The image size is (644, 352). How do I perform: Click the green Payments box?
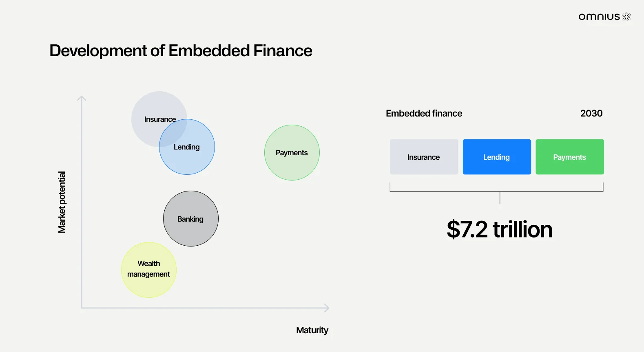click(570, 157)
